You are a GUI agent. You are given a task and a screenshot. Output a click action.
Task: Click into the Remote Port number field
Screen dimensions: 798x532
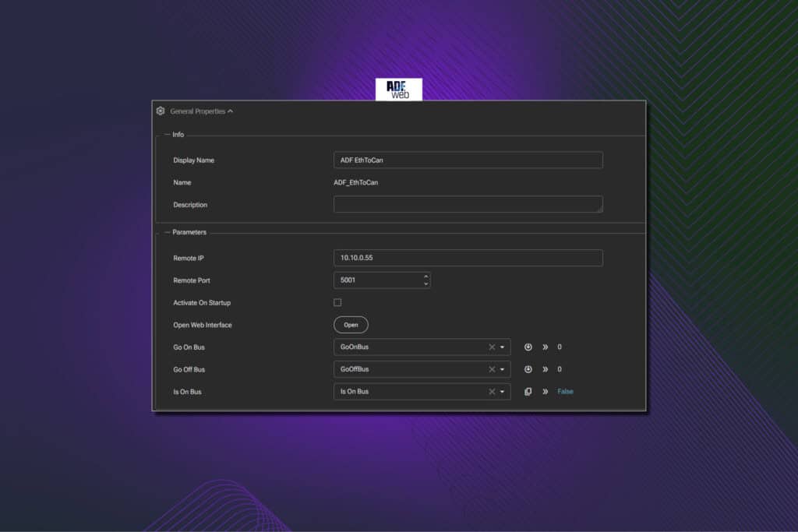coord(378,280)
